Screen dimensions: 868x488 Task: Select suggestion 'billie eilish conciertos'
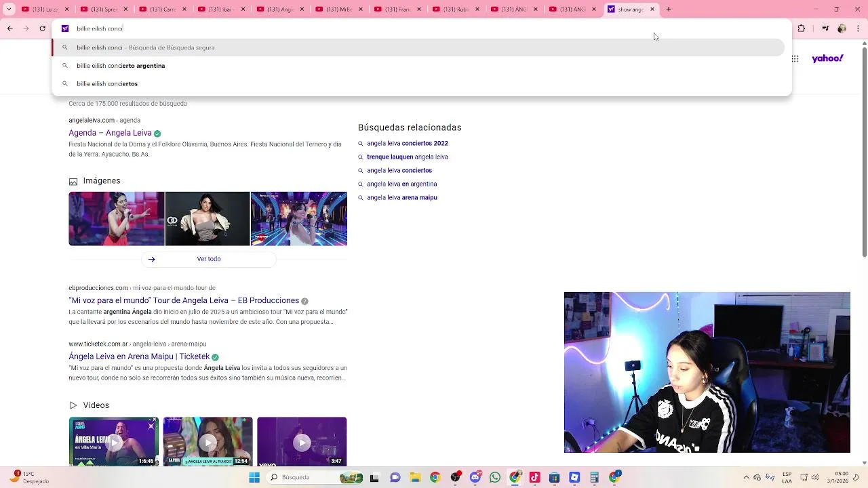click(418, 83)
